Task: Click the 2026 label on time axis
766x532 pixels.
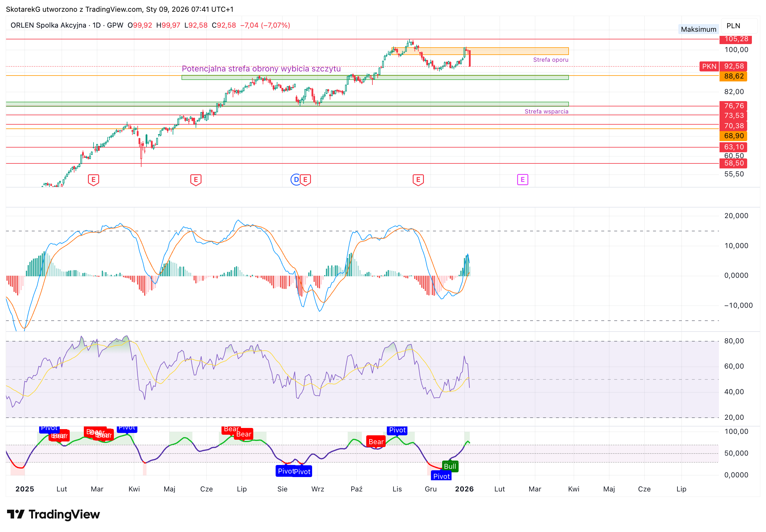Action: point(464,489)
